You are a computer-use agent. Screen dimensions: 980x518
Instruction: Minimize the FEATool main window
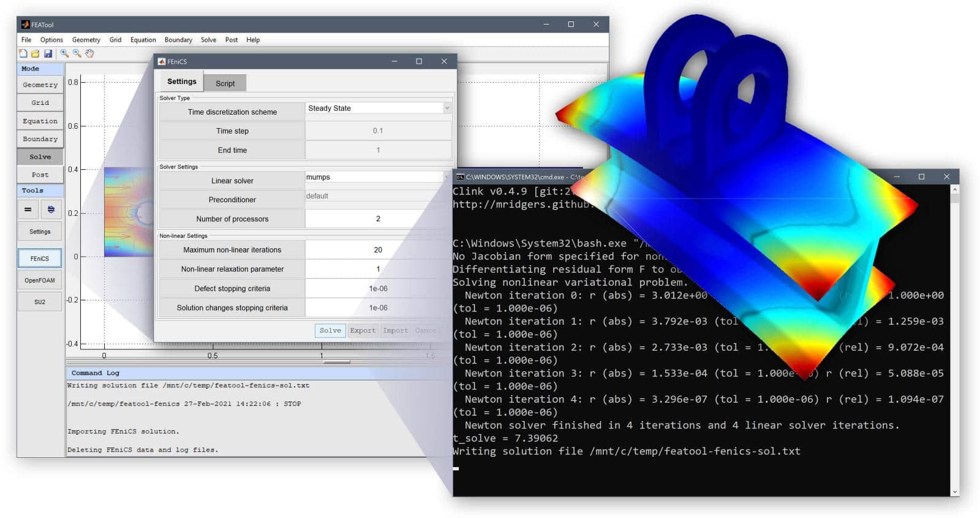click(546, 25)
